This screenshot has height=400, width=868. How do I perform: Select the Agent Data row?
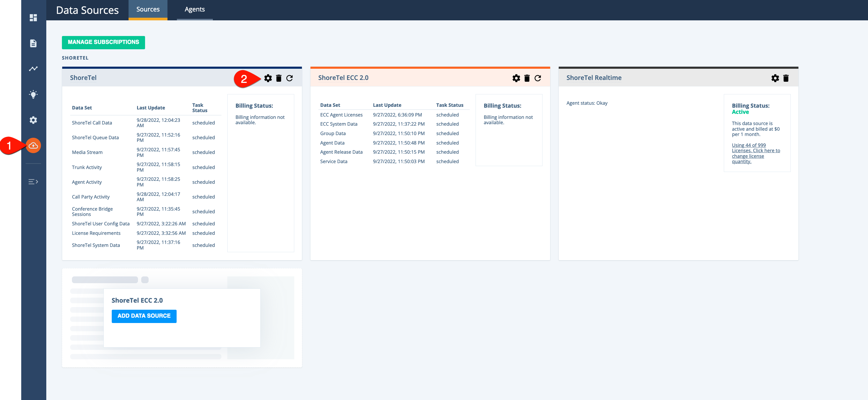click(394, 143)
